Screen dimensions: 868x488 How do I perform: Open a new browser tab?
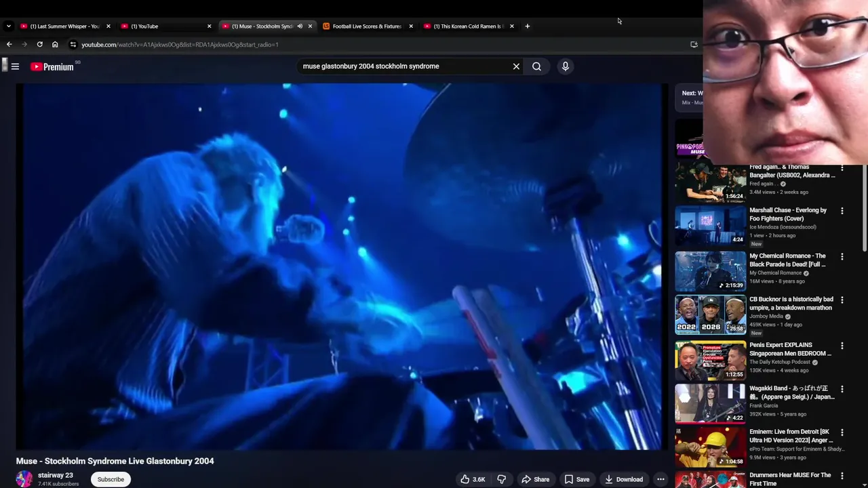(527, 26)
